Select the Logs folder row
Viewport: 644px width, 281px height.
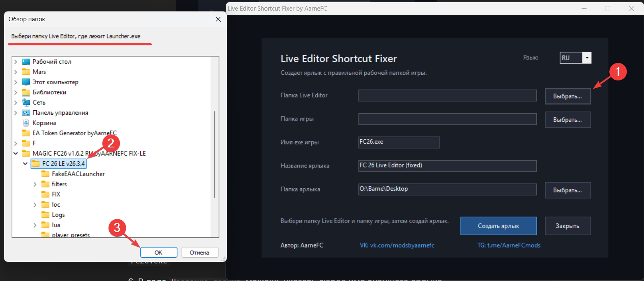[x=58, y=215]
